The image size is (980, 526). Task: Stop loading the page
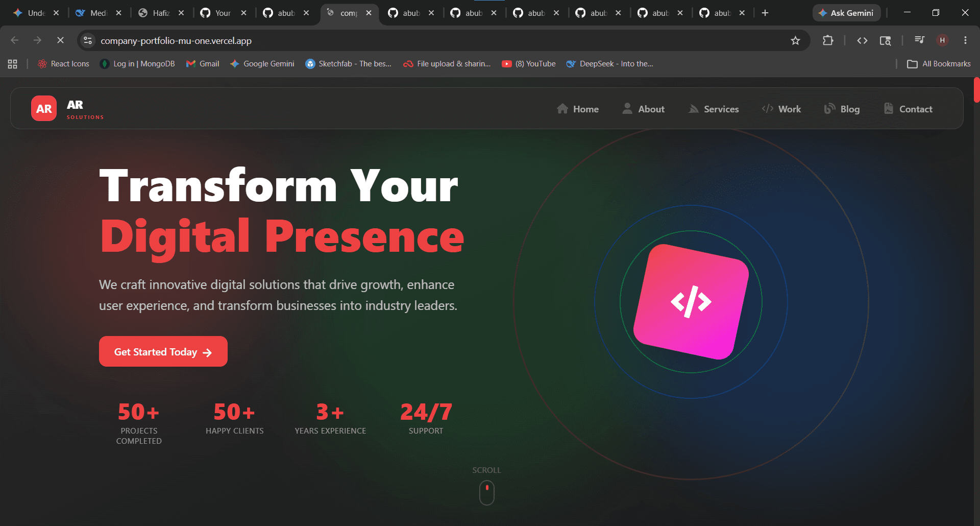pyautogui.click(x=60, y=40)
